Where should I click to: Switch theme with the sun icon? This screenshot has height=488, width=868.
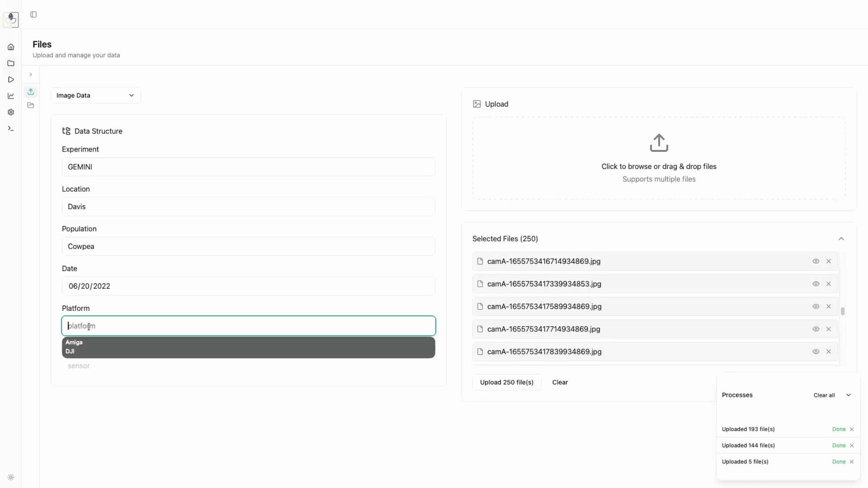click(11, 477)
